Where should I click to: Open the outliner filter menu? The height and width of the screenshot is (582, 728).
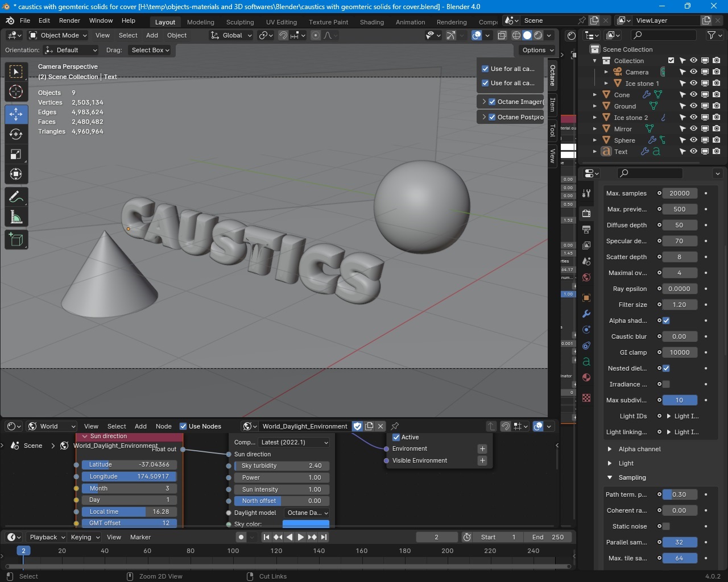tap(714, 35)
